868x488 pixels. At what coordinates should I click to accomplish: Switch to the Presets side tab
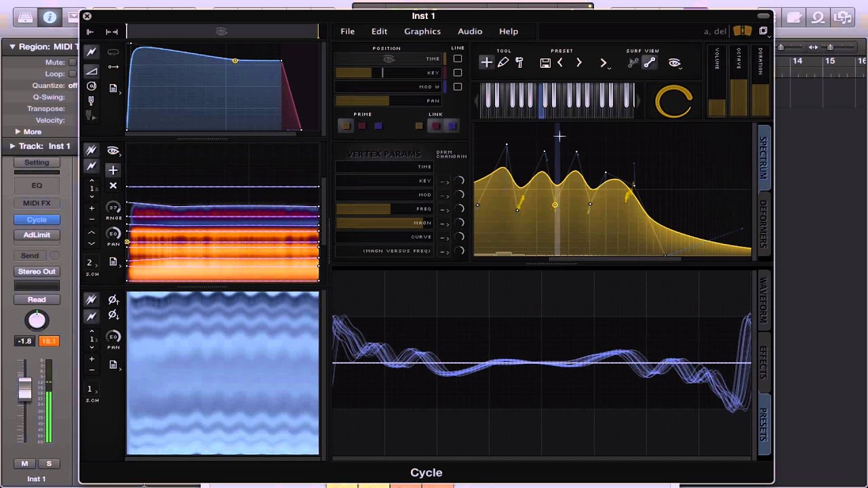[x=764, y=424]
